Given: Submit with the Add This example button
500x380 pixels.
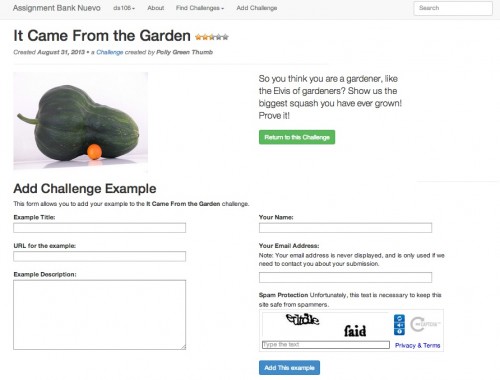Looking at the screenshot, I should click(x=289, y=368).
